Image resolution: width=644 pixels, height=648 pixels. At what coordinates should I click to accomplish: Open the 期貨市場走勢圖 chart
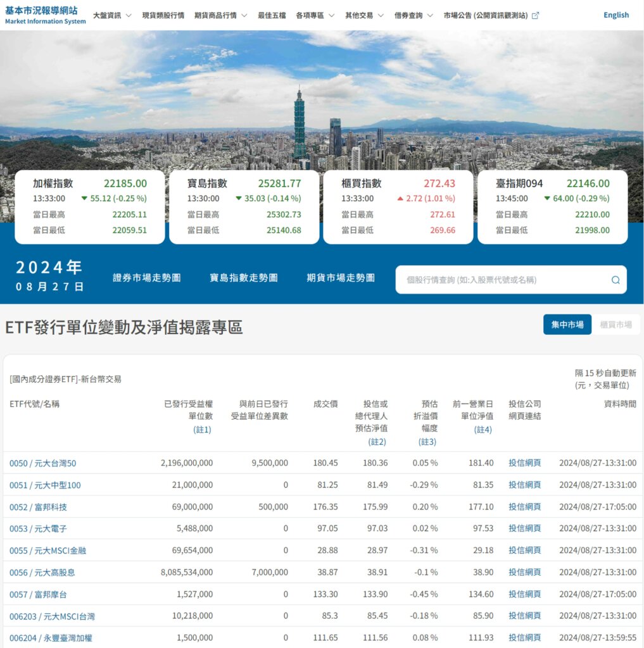click(x=340, y=277)
